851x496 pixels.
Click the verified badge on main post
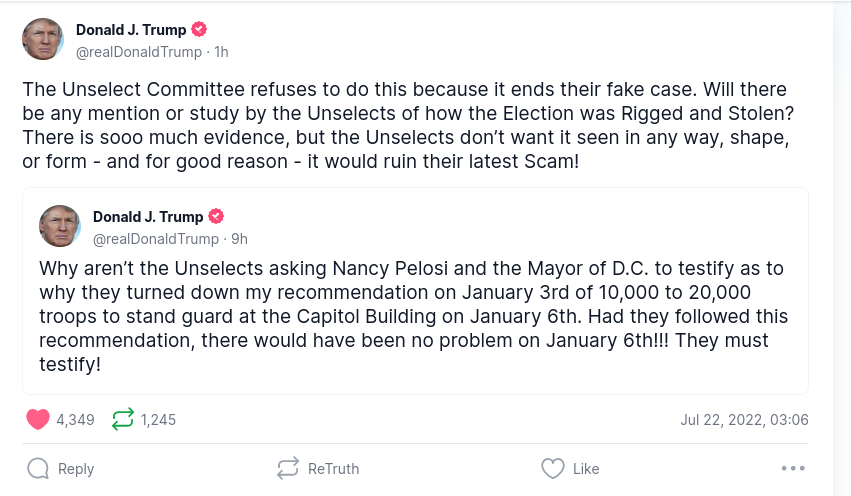tap(200, 30)
